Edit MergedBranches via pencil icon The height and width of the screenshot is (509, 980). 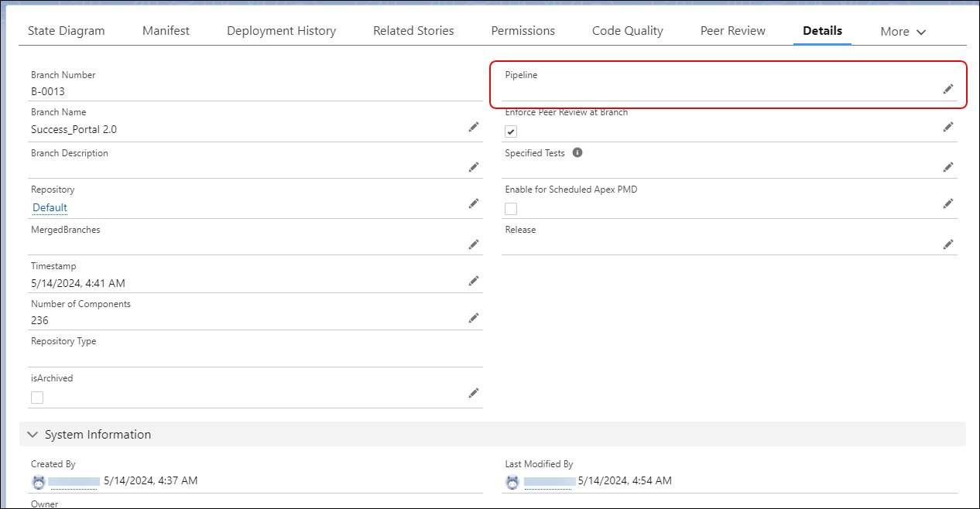coord(474,244)
